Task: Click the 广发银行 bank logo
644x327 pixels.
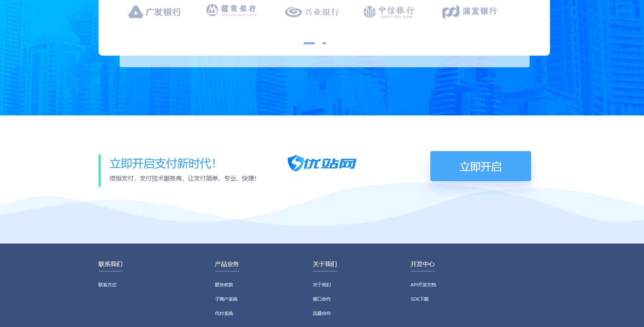Action: point(154,12)
